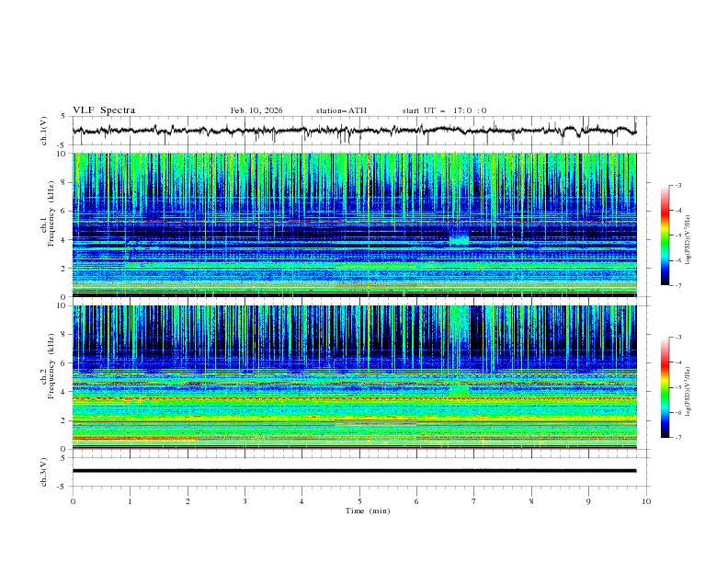Click the "-7" tick of ch.2 color bar
728x563 pixels.
[x=677, y=437]
